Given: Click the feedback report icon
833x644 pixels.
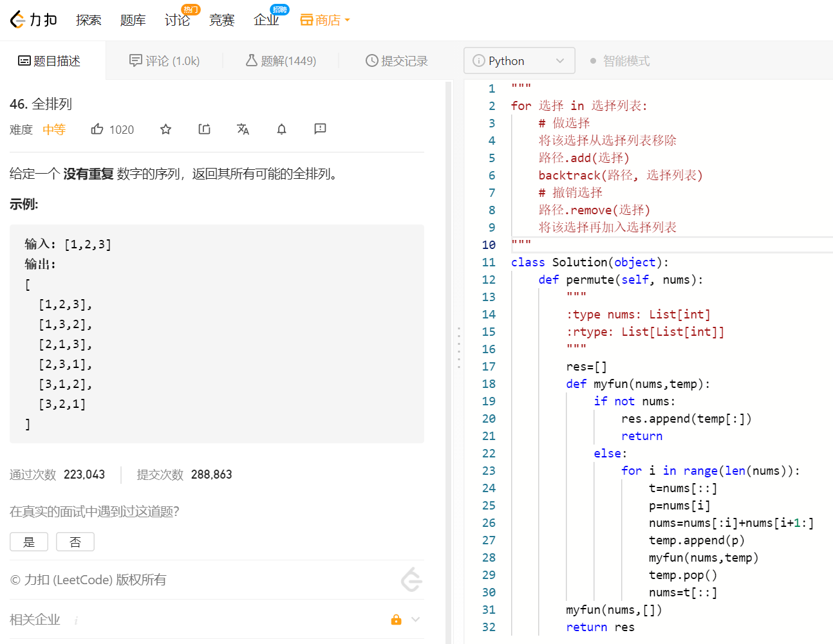Looking at the screenshot, I should tap(320, 129).
